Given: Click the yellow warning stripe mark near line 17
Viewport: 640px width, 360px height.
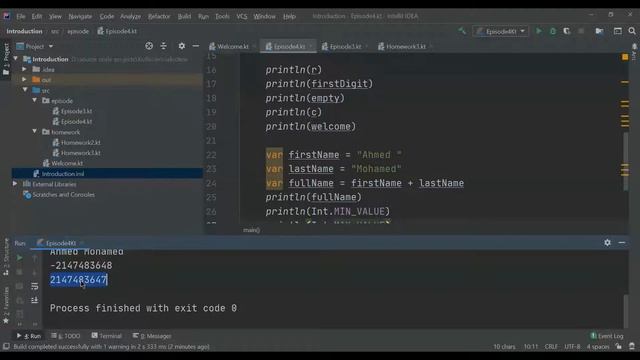Looking at the screenshot, I should pyautogui.click(x=625, y=82).
